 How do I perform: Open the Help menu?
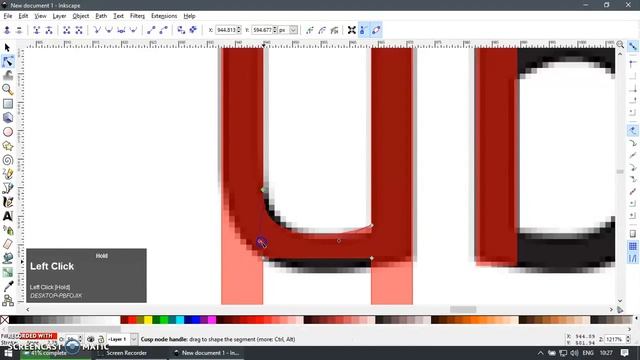point(189,16)
